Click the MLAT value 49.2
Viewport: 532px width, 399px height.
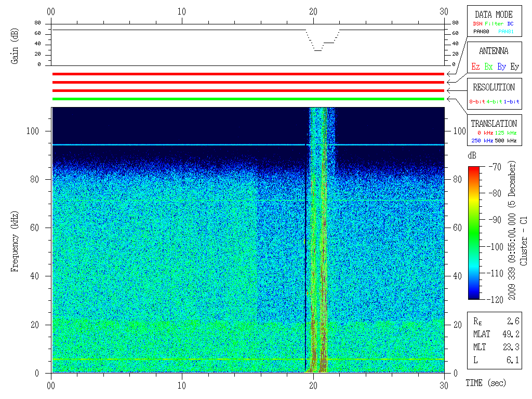click(x=511, y=334)
